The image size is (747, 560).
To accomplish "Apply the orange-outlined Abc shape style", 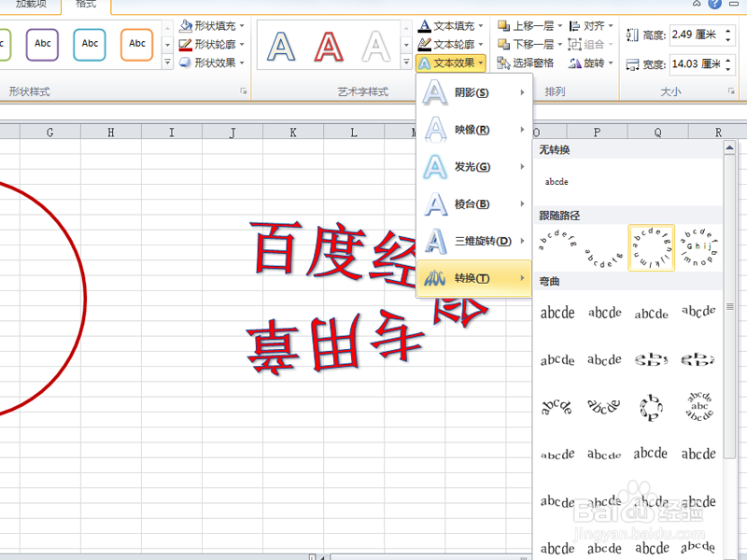I will coord(136,44).
